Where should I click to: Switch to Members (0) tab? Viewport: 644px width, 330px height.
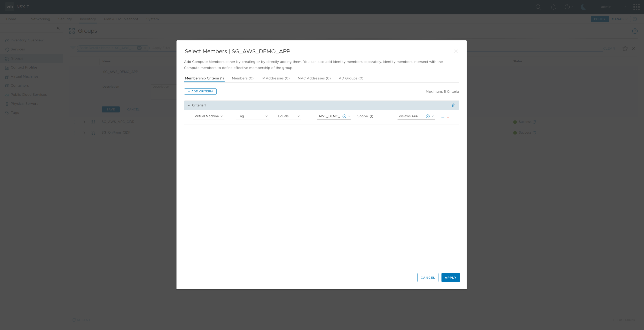coord(242,78)
